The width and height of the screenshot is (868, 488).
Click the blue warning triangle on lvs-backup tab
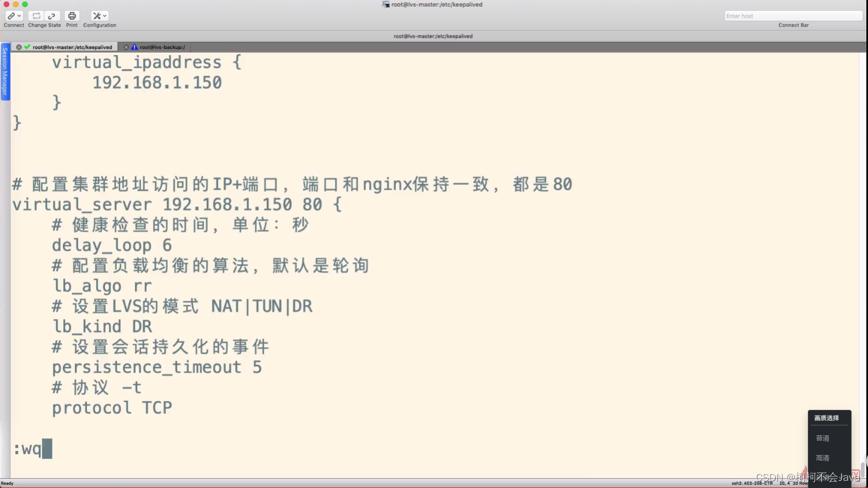click(x=134, y=47)
